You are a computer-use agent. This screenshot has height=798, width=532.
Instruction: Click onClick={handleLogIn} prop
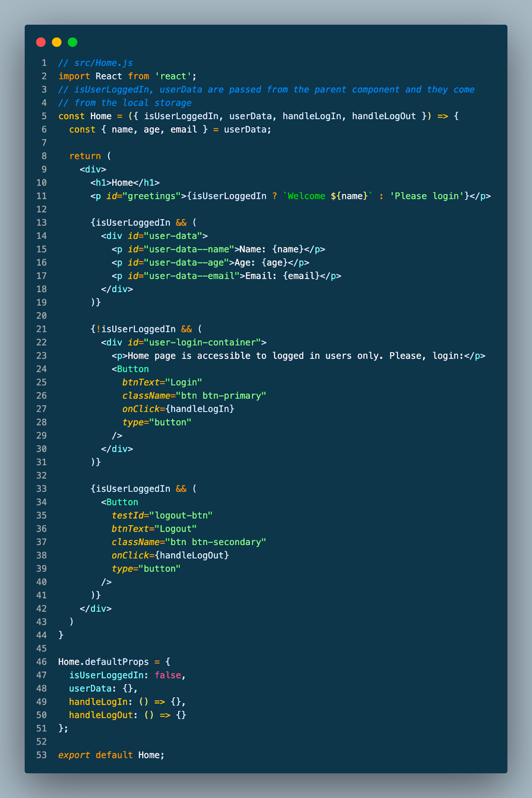(x=178, y=409)
